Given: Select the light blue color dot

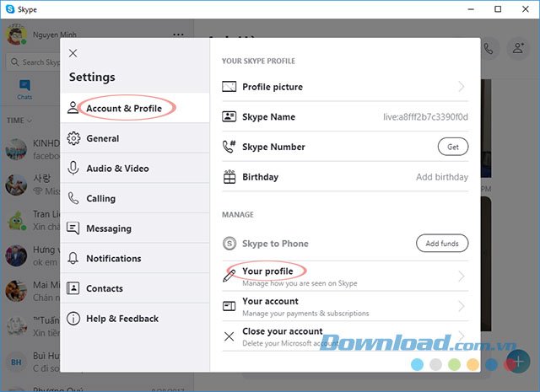Looking at the screenshot, I should pos(417,364).
